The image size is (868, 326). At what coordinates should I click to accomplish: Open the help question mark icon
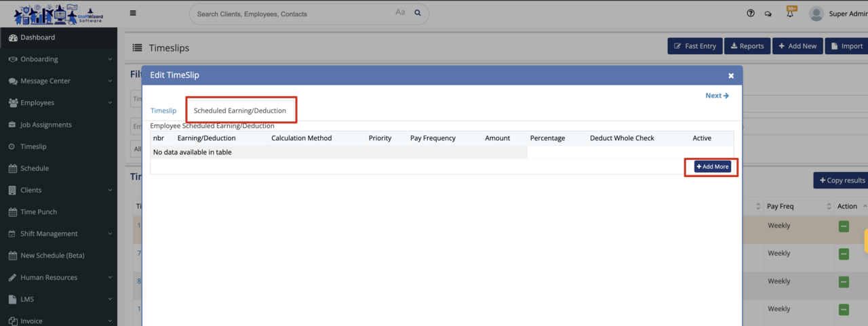pos(750,14)
